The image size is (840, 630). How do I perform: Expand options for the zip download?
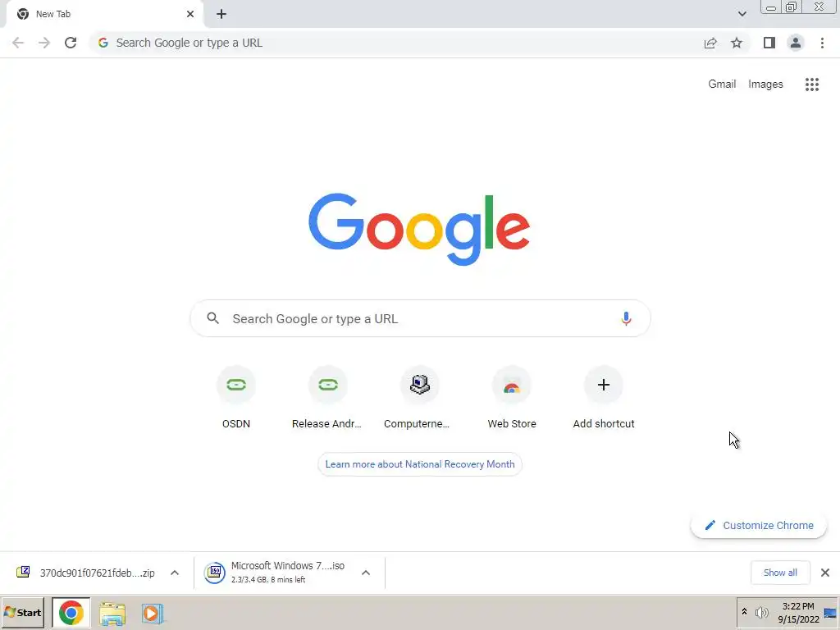[x=175, y=573]
